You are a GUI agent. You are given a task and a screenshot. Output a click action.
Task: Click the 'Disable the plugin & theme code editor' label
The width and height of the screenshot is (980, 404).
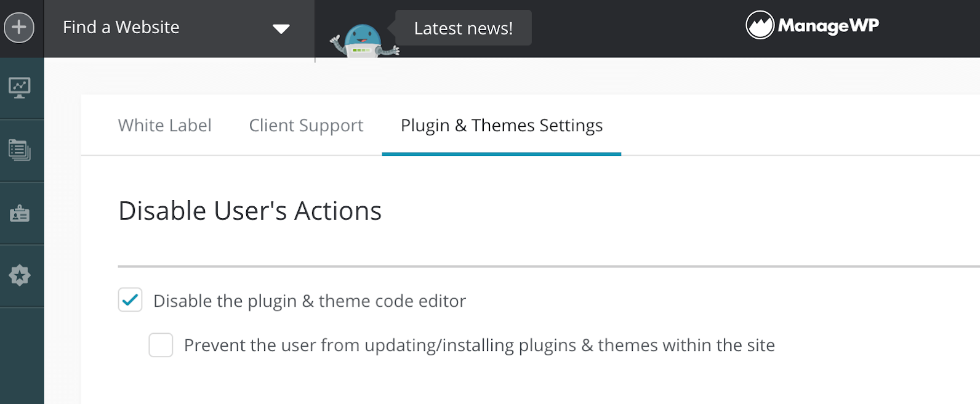click(309, 301)
